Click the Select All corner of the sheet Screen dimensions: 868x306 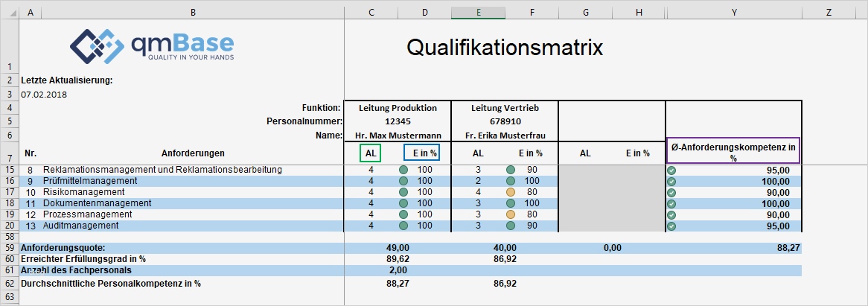8,13
